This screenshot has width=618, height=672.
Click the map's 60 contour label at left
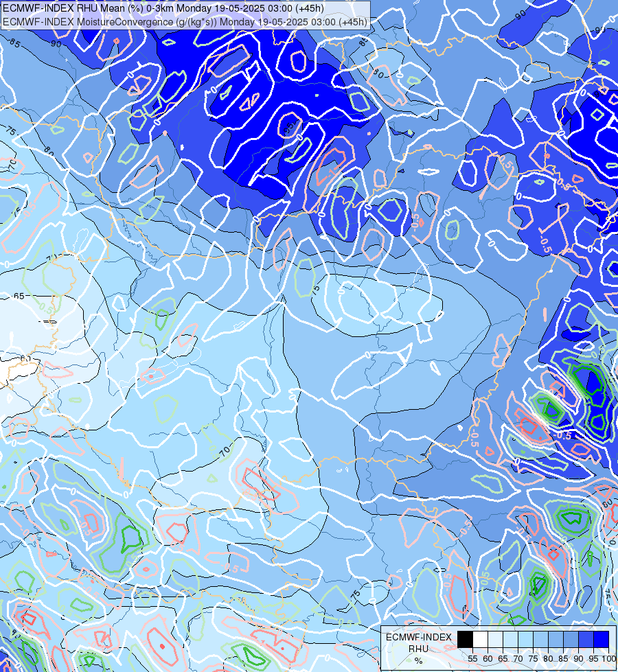click(x=25, y=359)
